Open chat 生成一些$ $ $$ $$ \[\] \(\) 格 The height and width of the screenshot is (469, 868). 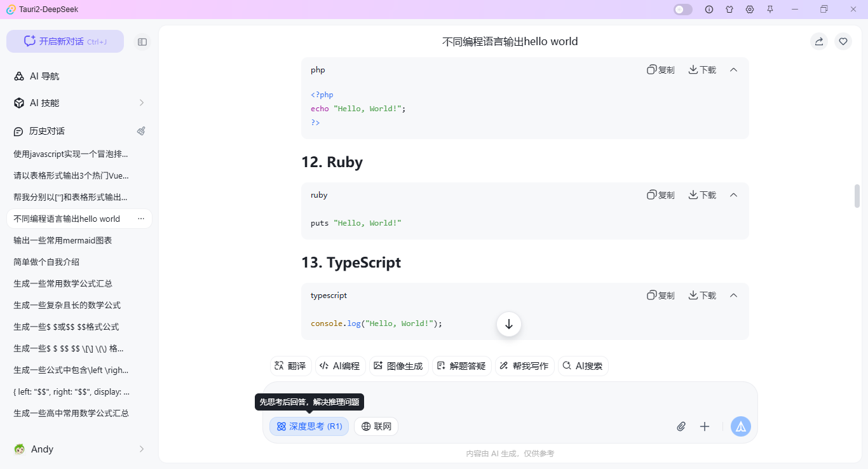[x=79, y=348]
